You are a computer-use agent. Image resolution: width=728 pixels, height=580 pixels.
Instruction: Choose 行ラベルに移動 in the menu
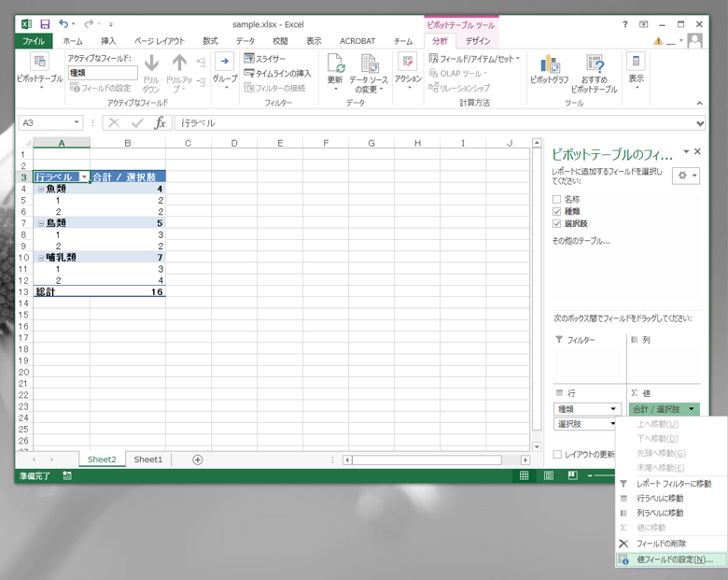pos(671,498)
